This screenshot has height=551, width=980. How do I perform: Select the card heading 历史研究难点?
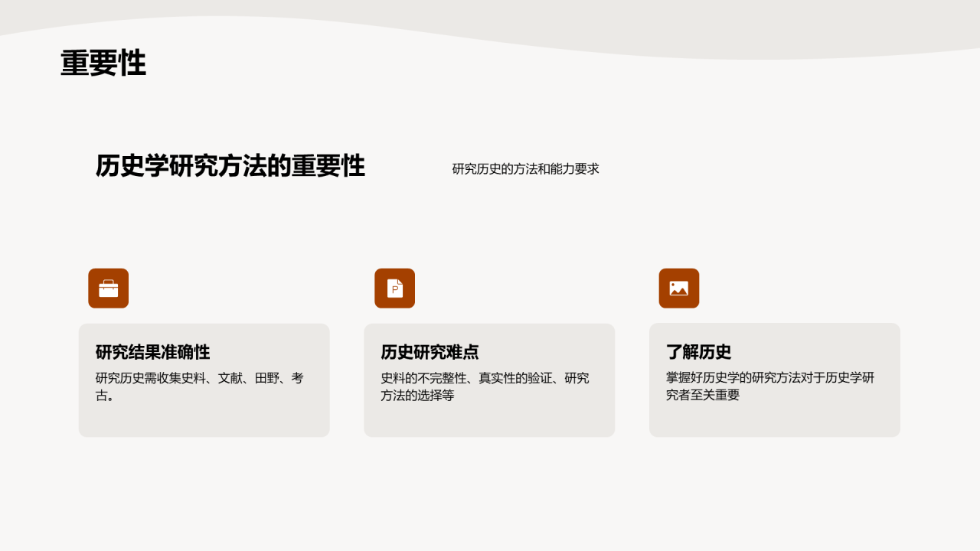point(430,352)
